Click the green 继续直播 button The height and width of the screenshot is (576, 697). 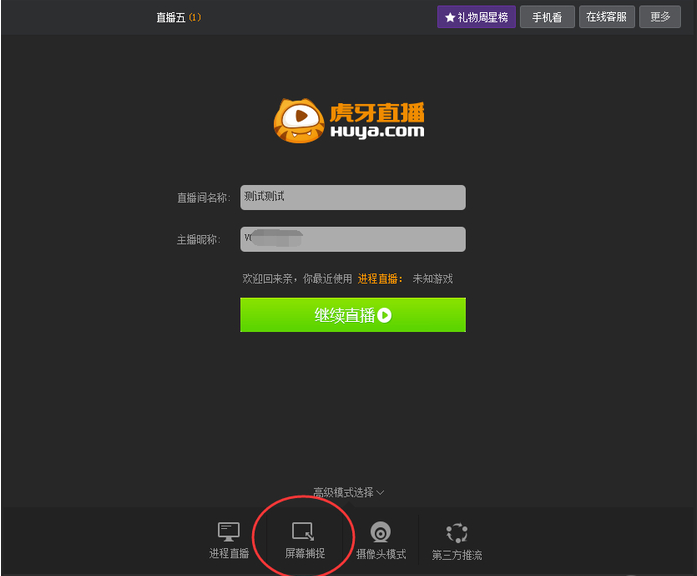point(353,315)
